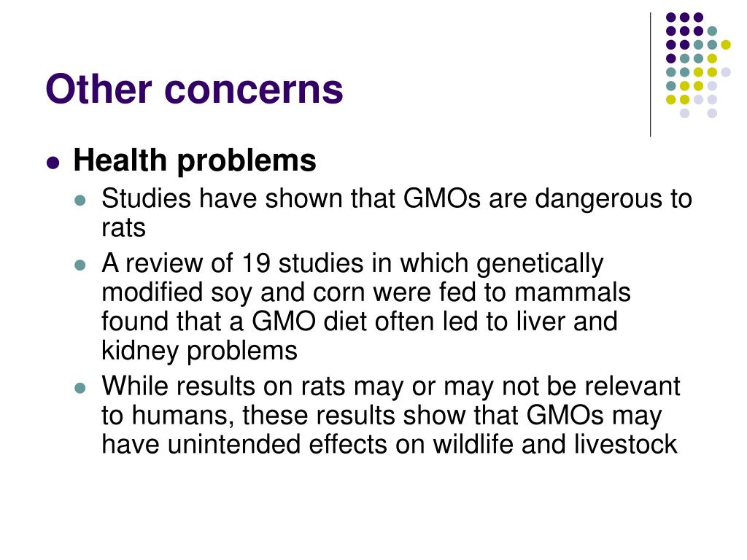Image resolution: width=747 pixels, height=560 pixels.
Task: Click the phrase 'kidney problems'
Action: pyautogui.click(x=199, y=351)
